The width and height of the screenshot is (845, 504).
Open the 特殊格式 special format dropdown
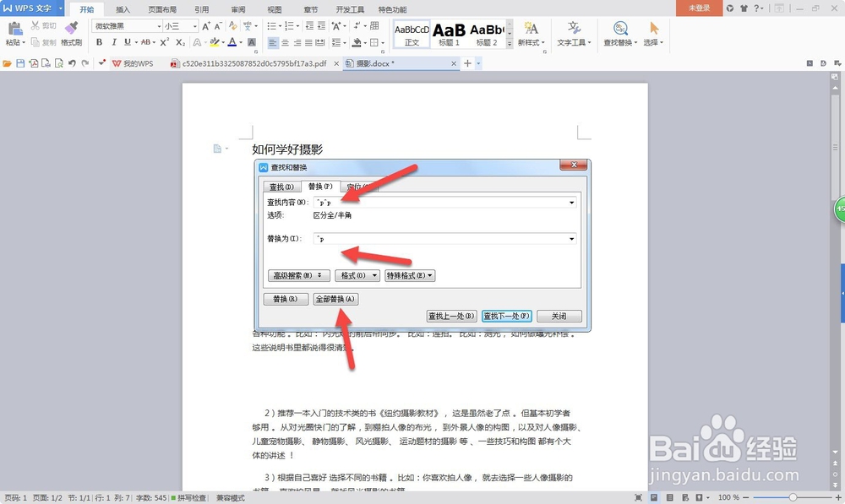[x=410, y=275]
